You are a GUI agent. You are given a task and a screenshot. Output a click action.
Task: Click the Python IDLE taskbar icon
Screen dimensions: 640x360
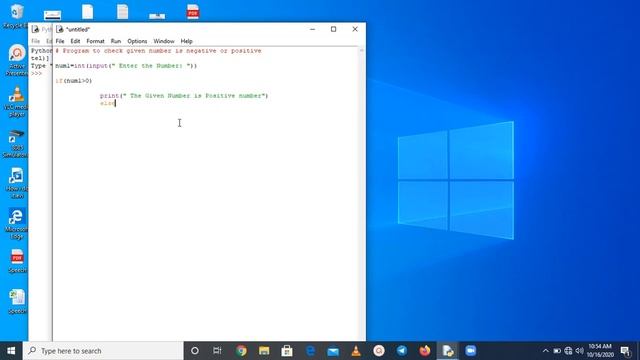pyautogui.click(x=448, y=351)
